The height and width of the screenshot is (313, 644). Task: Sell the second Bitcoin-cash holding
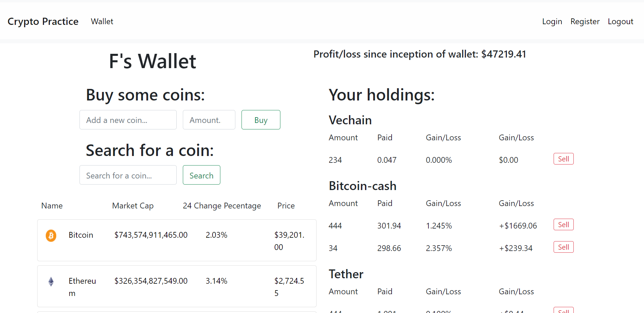[x=563, y=247]
